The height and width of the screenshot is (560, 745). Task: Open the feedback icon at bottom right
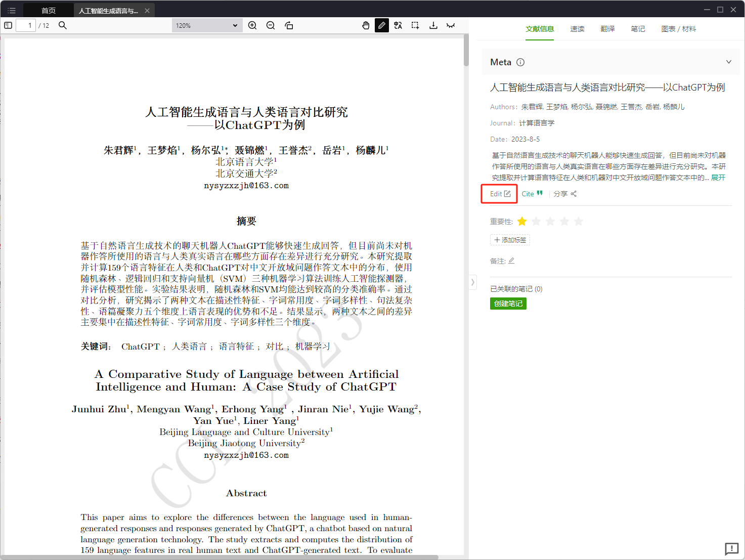click(732, 549)
